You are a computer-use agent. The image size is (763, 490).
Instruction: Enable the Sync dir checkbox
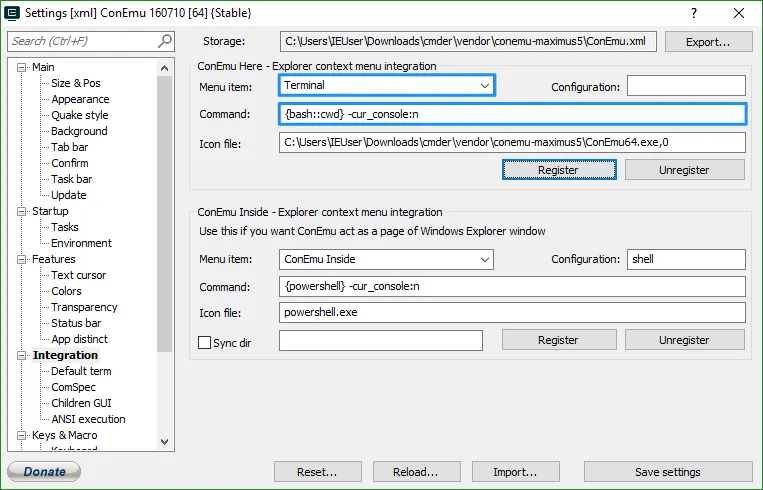pos(205,342)
